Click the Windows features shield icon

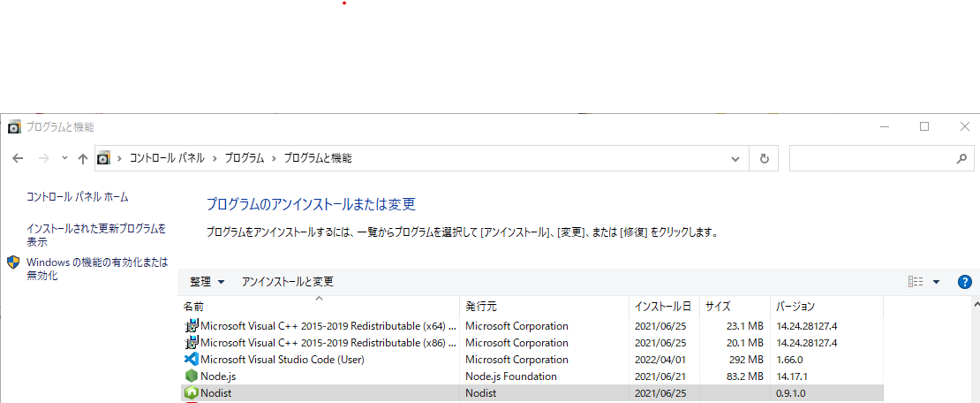tap(13, 262)
